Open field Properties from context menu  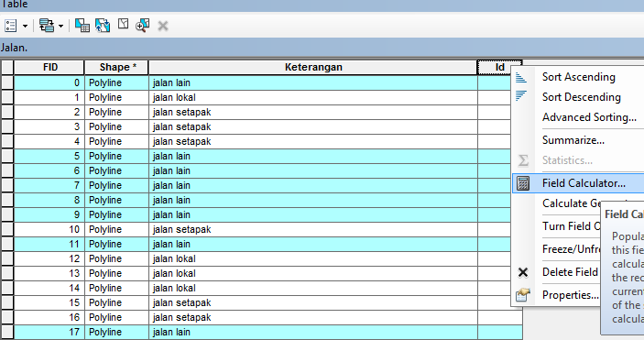[570, 295]
